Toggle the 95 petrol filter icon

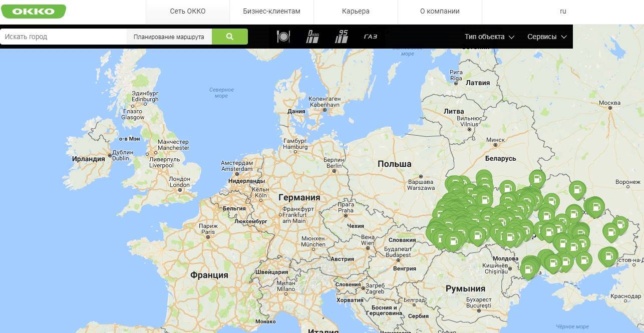pyautogui.click(x=342, y=37)
